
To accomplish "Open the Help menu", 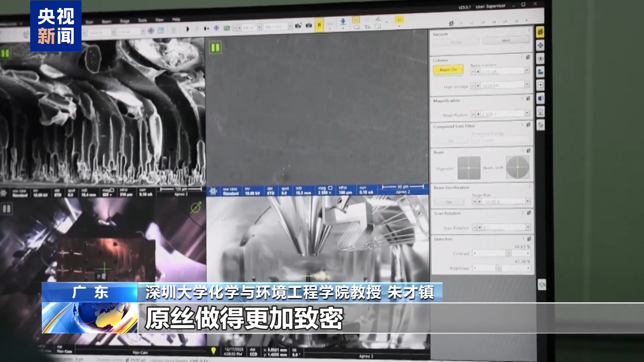I will [x=176, y=19].
